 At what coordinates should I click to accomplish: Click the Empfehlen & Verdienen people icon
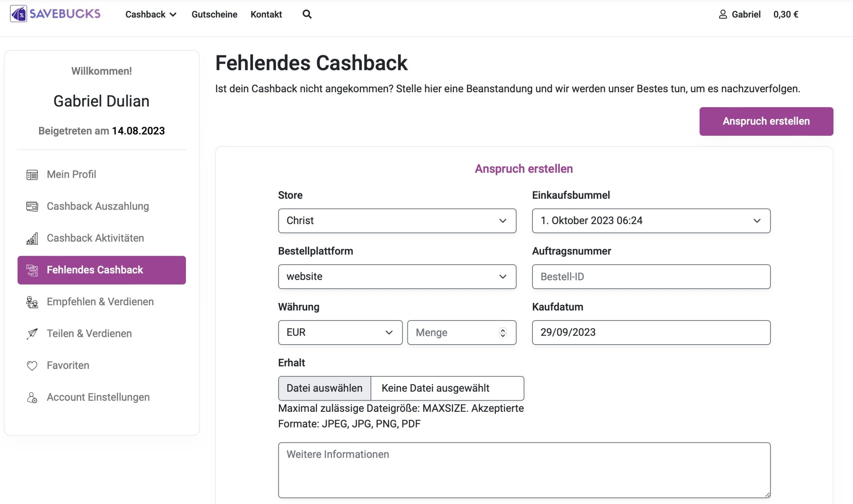(x=32, y=302)
